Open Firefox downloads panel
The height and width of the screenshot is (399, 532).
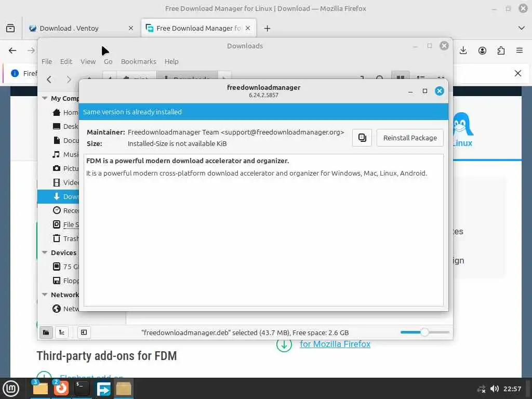pyautogui.click(x=463, y=50)
